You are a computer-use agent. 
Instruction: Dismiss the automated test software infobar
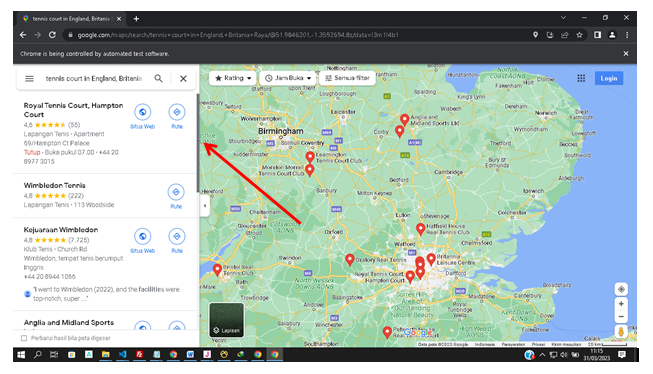point(626,54)
